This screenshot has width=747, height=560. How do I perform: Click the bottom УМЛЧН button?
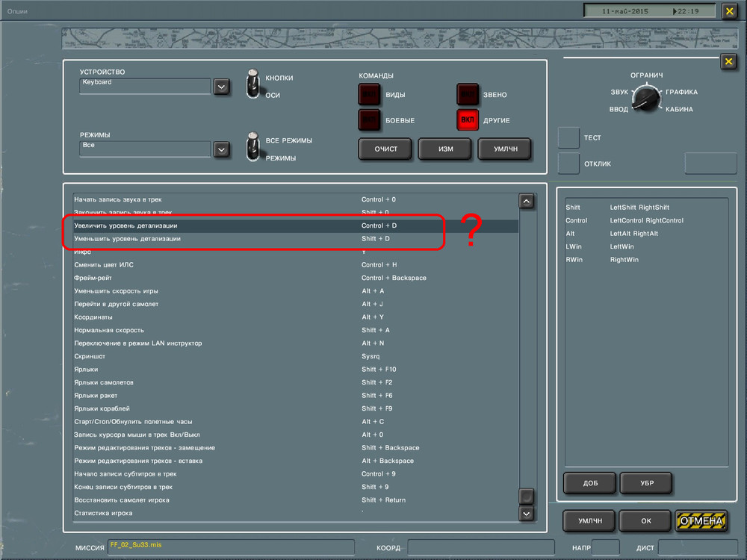590,521
